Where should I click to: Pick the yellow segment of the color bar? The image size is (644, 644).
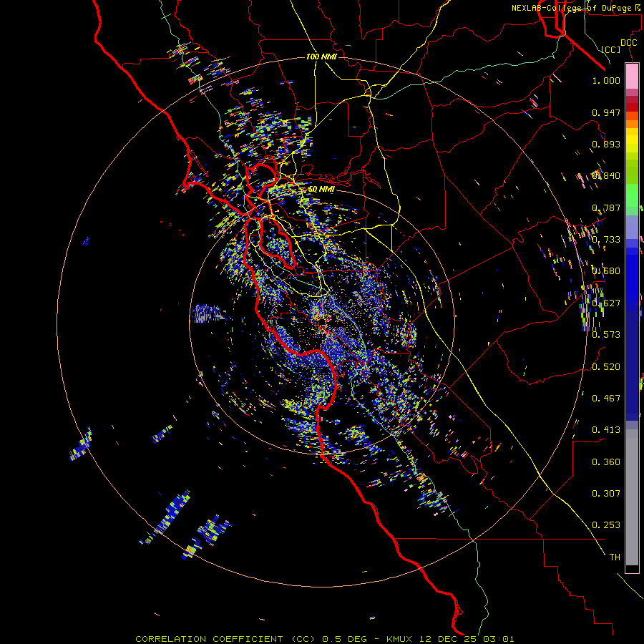coord(632,140)
